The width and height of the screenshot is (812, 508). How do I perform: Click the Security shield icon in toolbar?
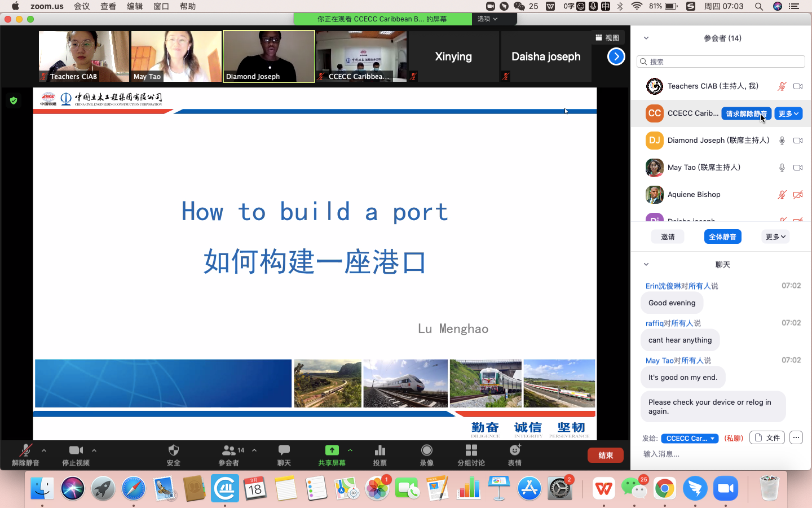173,450
